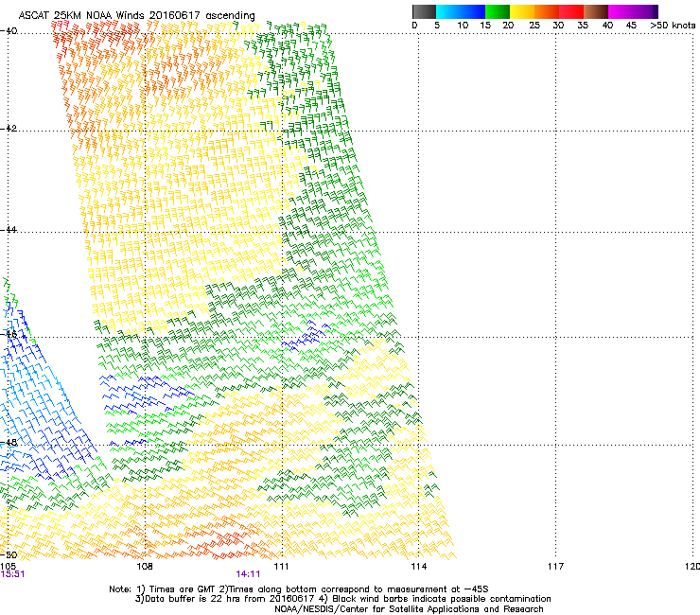Click the latitude label '-42'
The image size is (700, 615).
coord(9,128)
